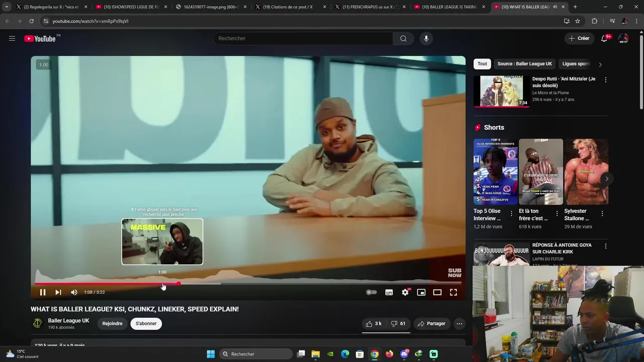Select the Tout filter chip

point(482,64)
